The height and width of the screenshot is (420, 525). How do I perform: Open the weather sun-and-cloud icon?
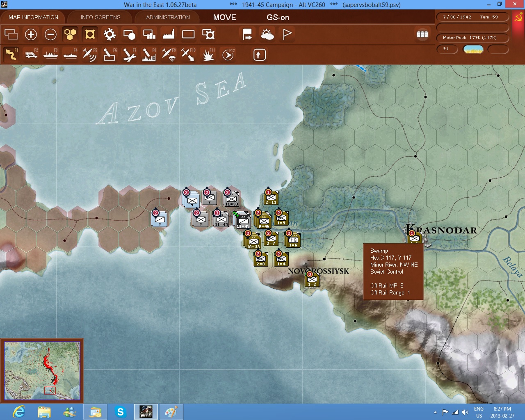click(x=267, y=34)
